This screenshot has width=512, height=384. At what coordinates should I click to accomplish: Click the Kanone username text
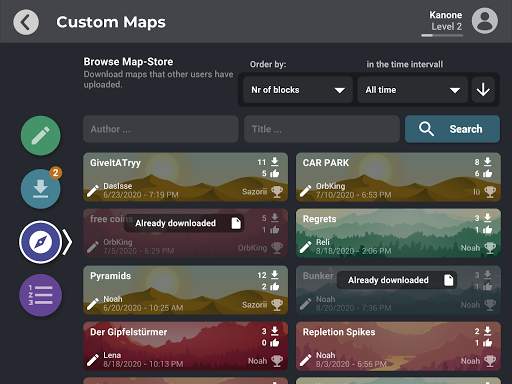coord(445,15)
